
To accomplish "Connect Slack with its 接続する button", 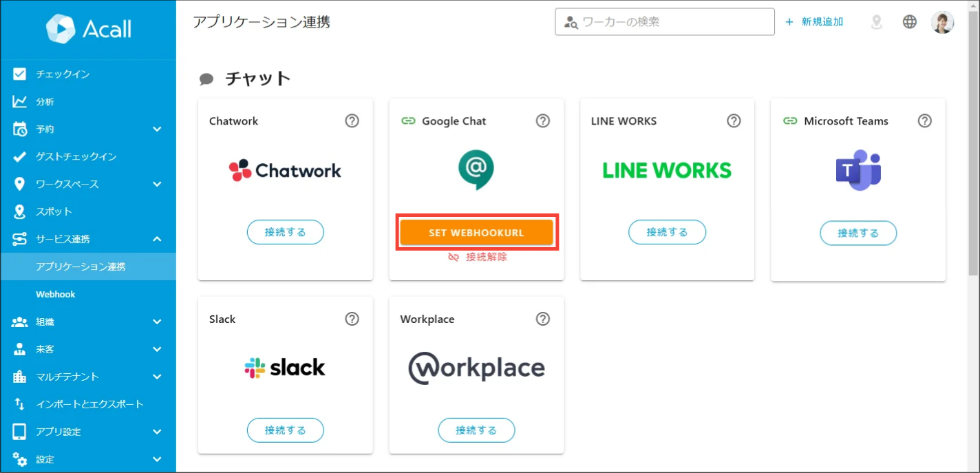I will point(285,430).
